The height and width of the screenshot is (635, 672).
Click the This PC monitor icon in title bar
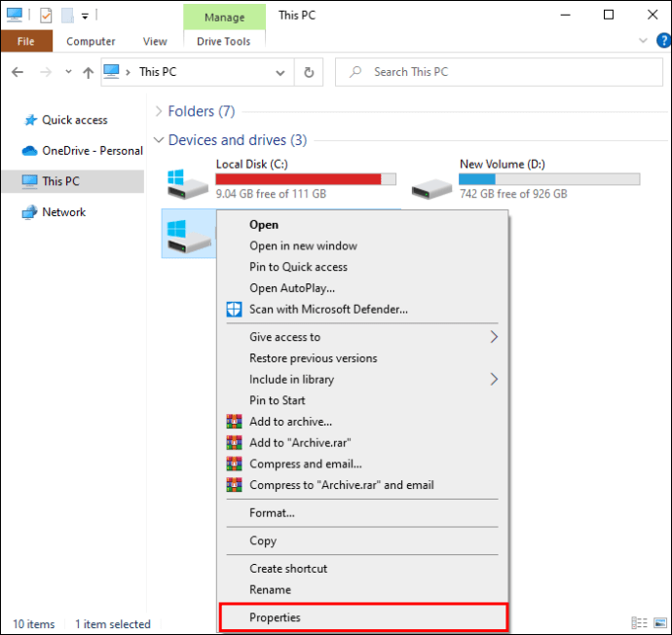pos(15,15)
